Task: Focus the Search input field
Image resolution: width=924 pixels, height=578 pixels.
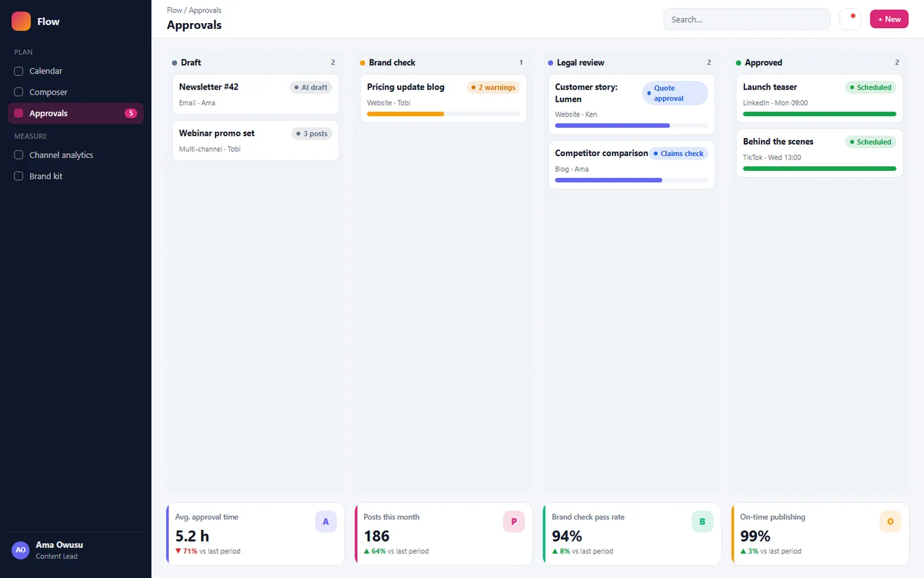Action: point(747,19)
